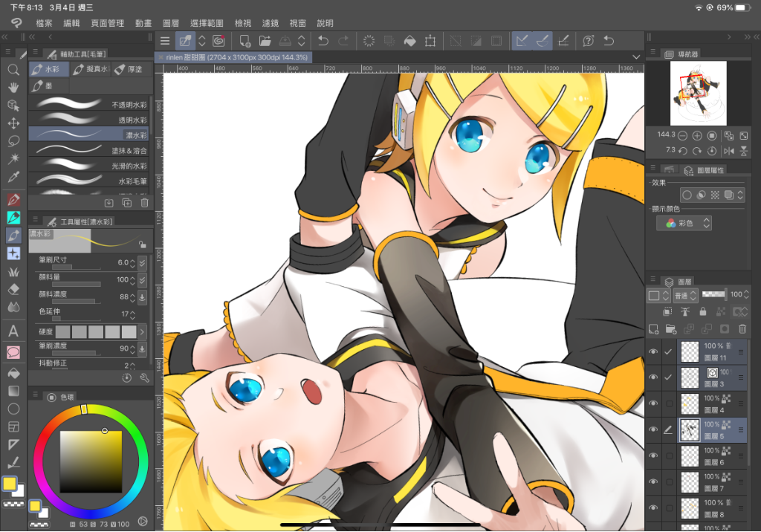This screenshot has height=532, width=761.
Task: Open the 檔案 menu
Action: point(44,23)
